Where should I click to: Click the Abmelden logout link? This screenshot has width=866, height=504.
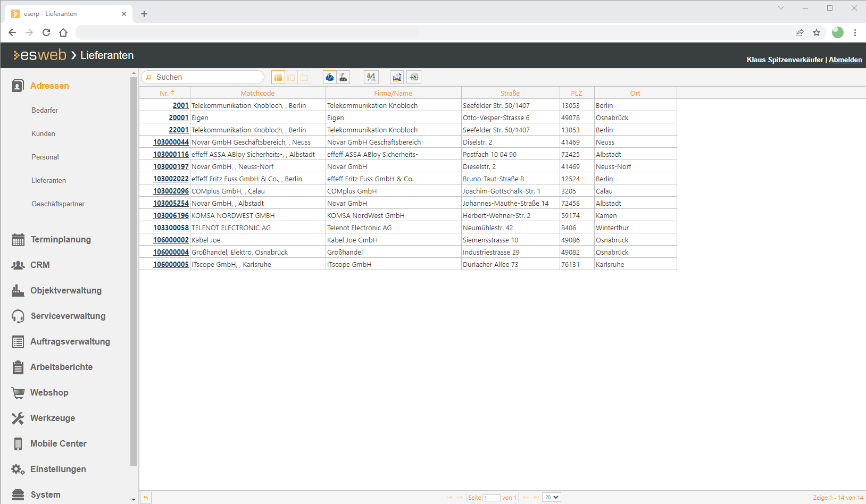tap(845, 60)
